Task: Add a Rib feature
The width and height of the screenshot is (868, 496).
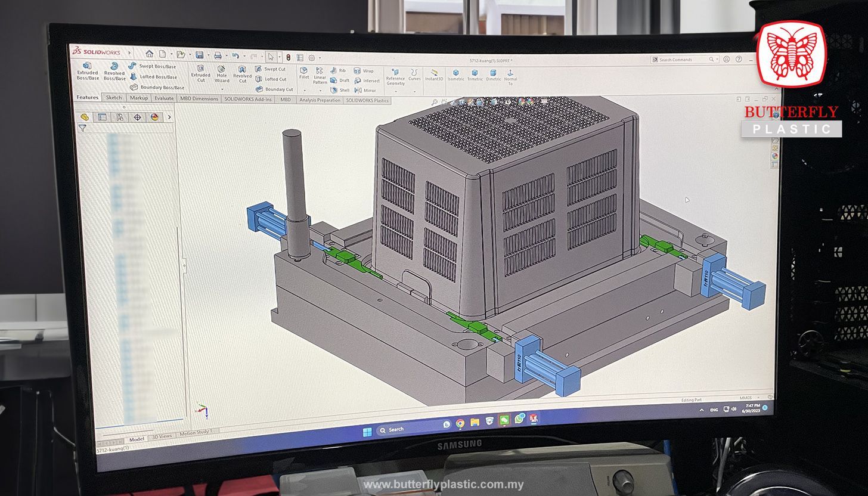Action: click(x=338, y=70)
